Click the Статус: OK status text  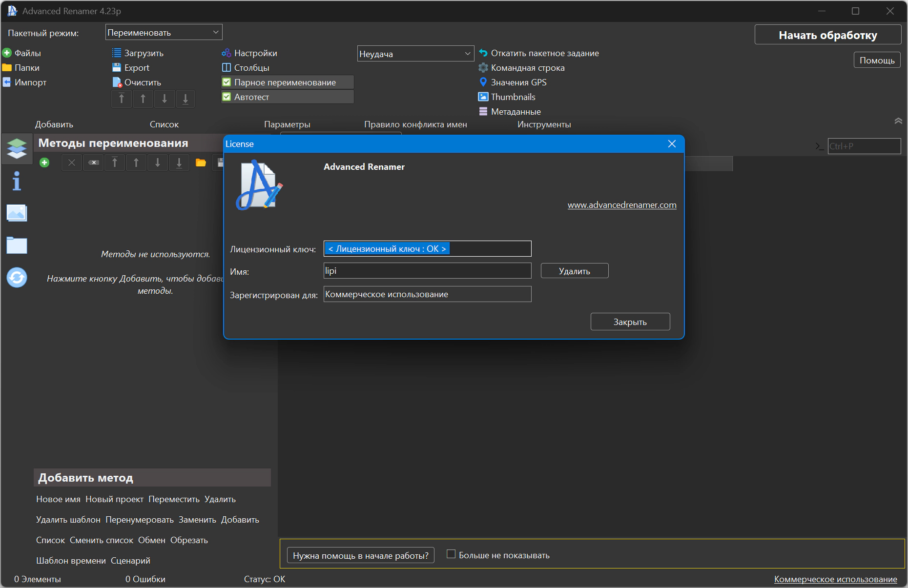265,579
